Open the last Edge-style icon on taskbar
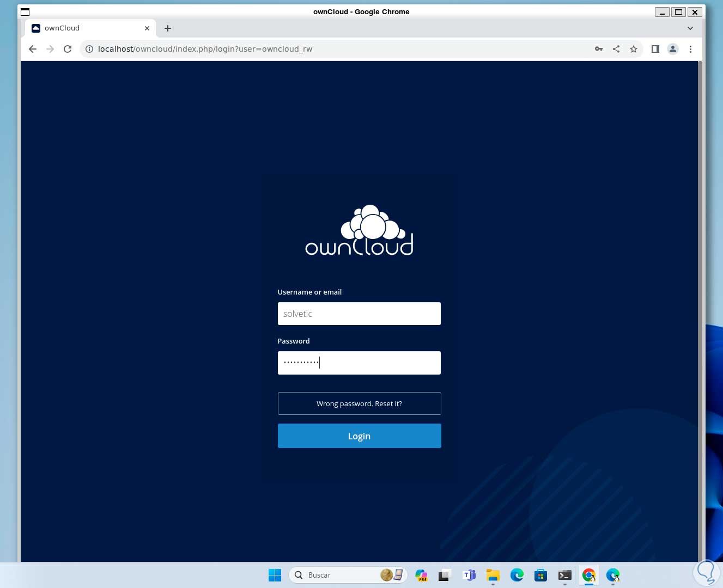Viewport: 723px width, 588px height. [x=613, y=575]
